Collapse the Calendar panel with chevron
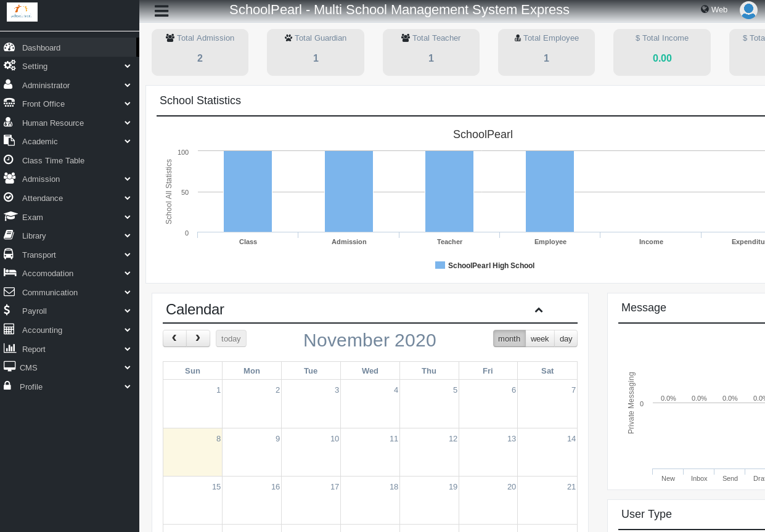This screenshot has height=532, width=765. tap(539, 310)
